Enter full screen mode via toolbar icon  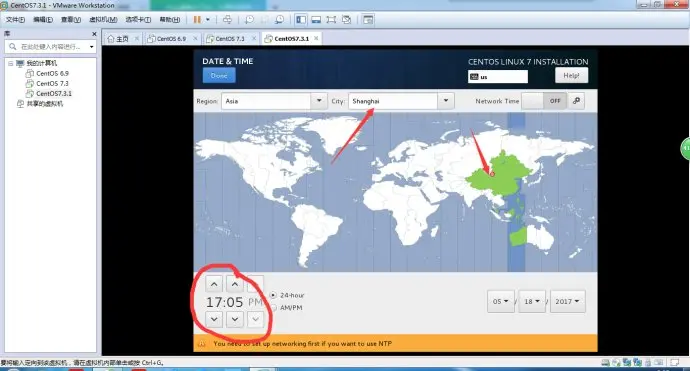[x=331, y=19]
